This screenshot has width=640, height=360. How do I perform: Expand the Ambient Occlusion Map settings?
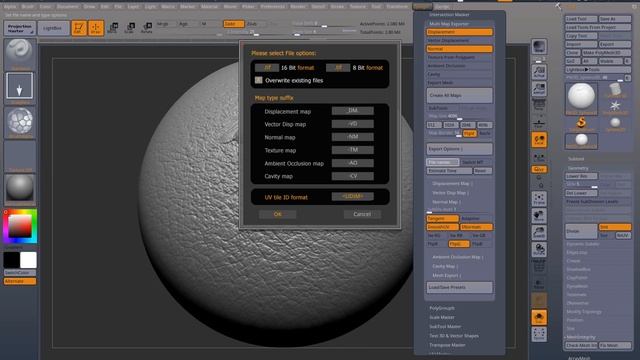pyautogui.click(x=458, y=257)
